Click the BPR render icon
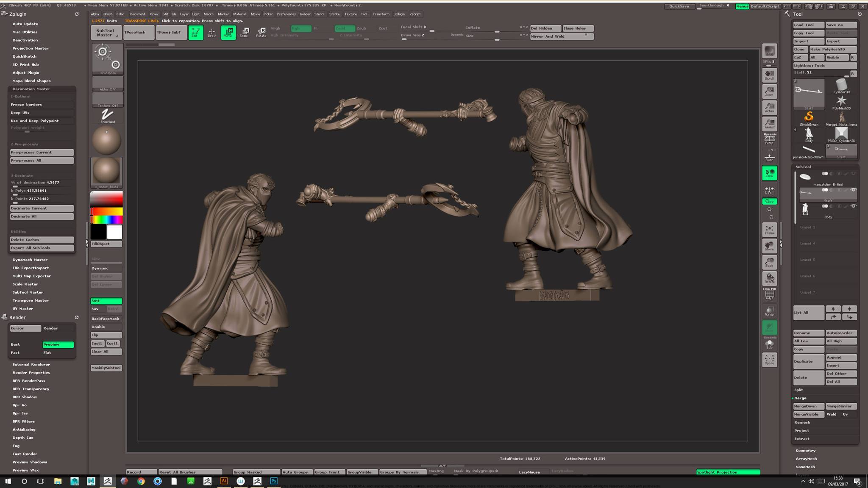The height and width of the screenshot is (488, 868). click(x=769, y=51)
